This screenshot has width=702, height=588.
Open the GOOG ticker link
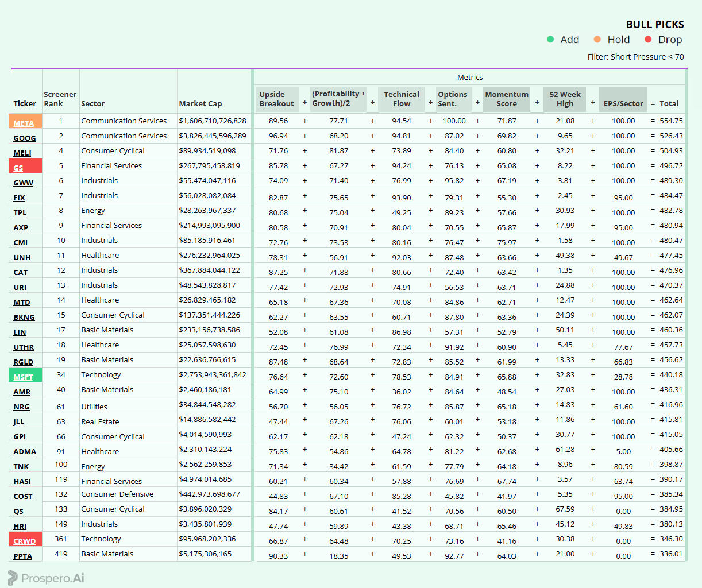tap(25, 138)
